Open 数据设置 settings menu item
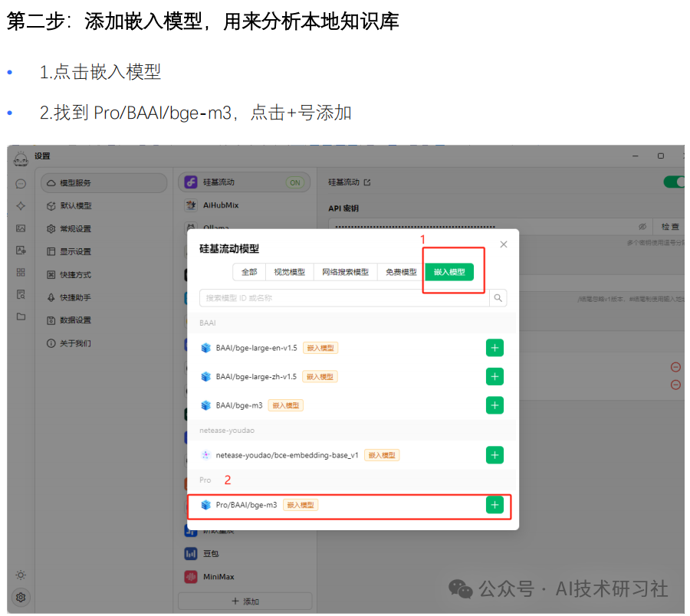The width and height of the screenshot is (690, 616). 103,320
